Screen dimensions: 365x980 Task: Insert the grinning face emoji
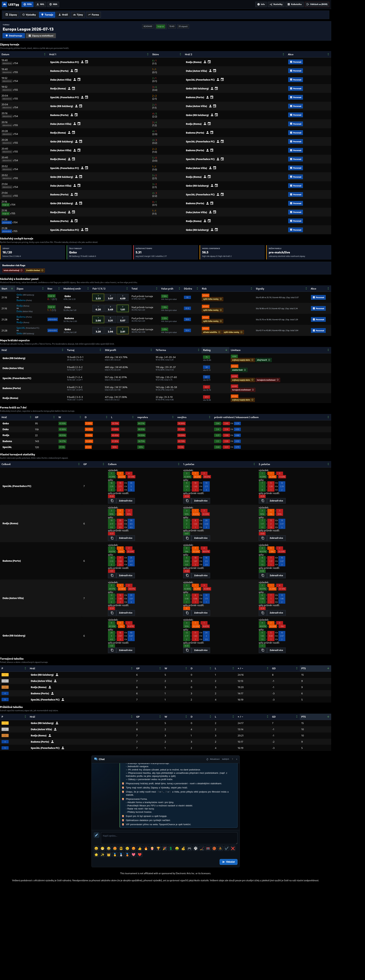coord(96,848)
